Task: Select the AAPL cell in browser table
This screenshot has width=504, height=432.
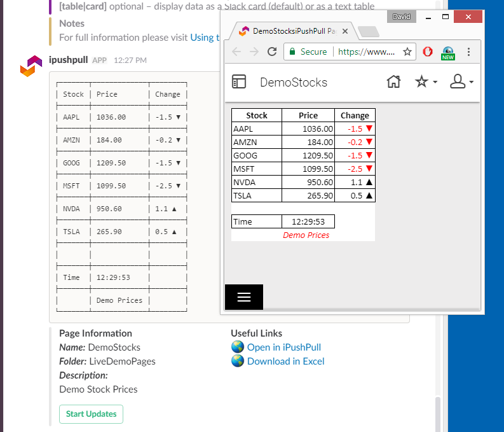Action: (x=257, y=129)
